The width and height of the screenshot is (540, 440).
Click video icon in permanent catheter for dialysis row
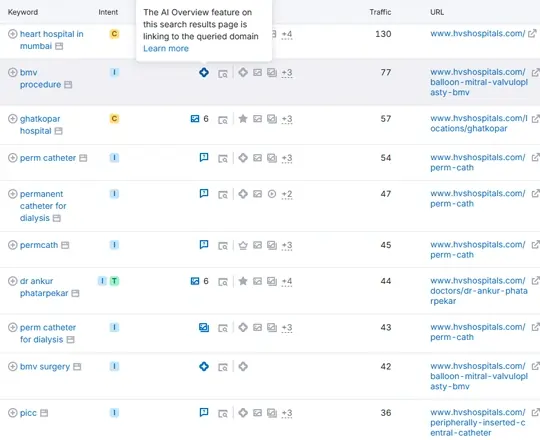[272, 194]
